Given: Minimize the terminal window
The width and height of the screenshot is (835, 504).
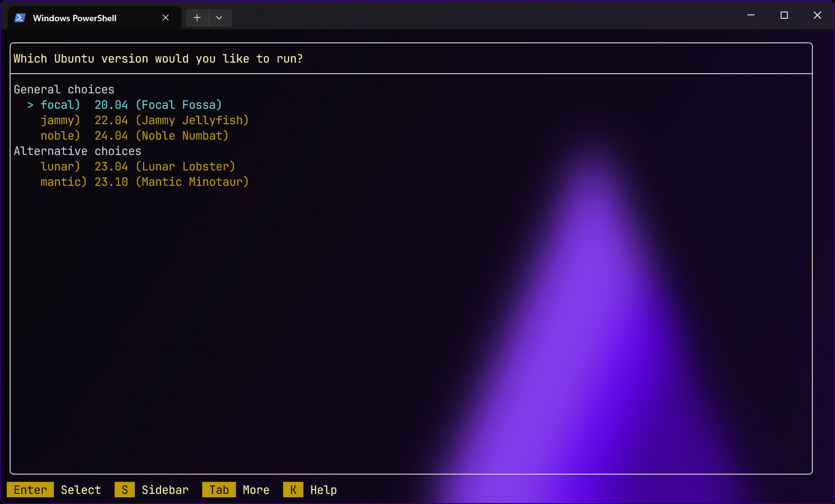Looking at the screenshot, I should 751,15.
